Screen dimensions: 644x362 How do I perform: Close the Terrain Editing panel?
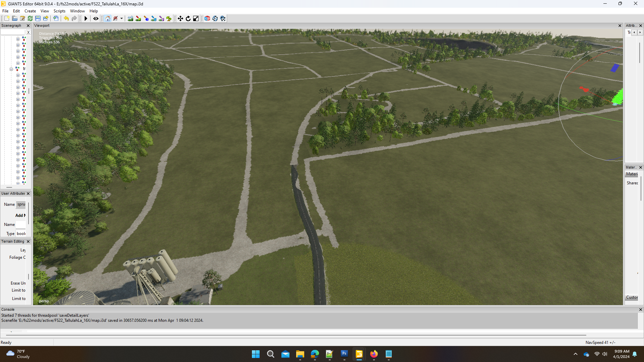(28, 241)
